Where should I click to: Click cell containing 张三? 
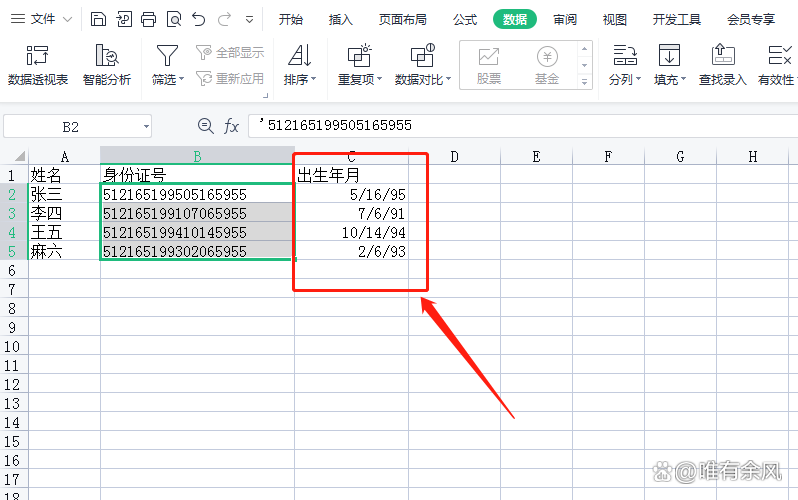click(x=64, y=194)
